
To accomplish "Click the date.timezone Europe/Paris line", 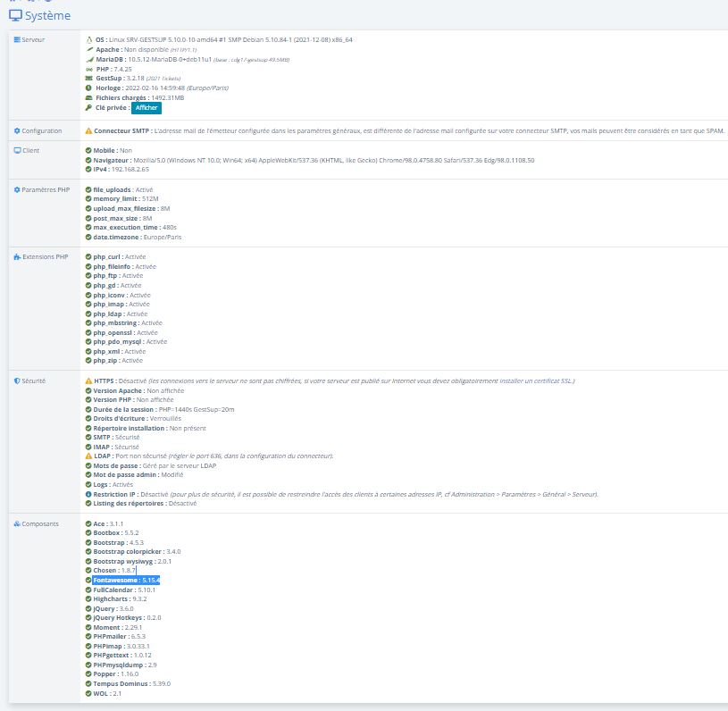I will (138, 237).
